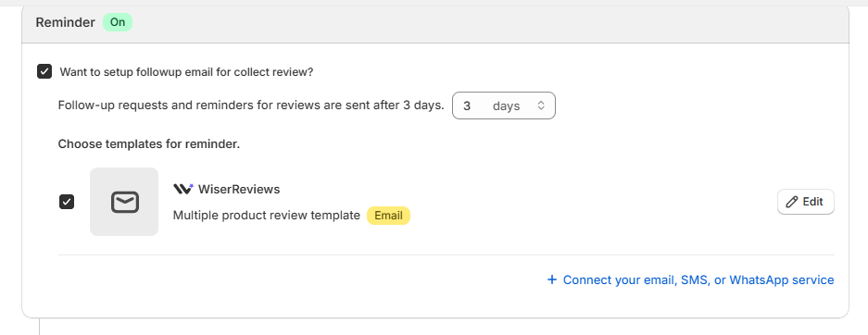
Task: Click the 'Multiple product review template' description
Action: pyautogui.click(x=266, y=216)
